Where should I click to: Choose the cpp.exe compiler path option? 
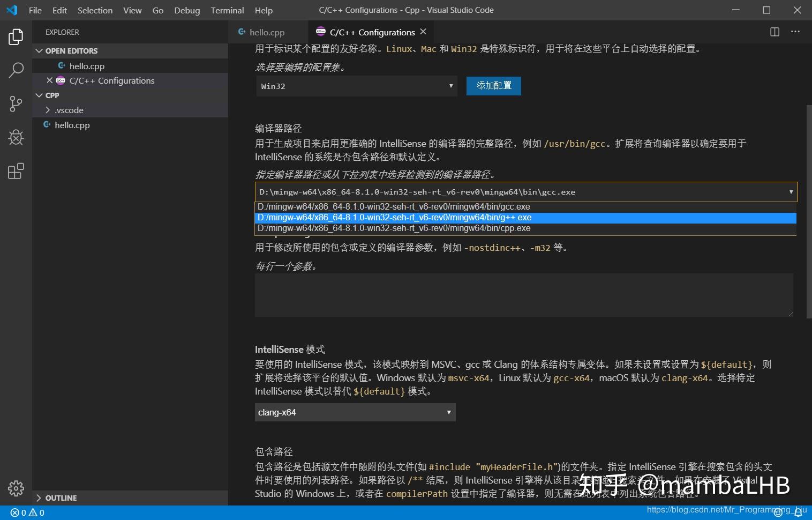click(x=525, y=228)
